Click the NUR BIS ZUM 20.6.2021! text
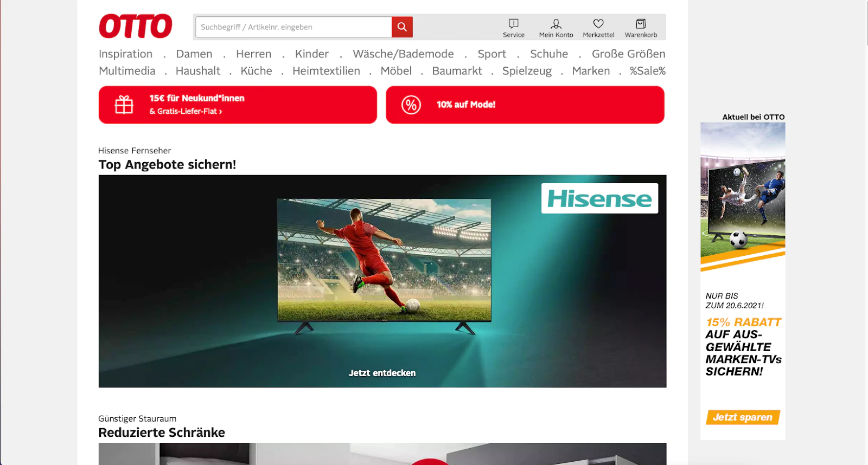868x465 pixels. [x=735, y=301]
